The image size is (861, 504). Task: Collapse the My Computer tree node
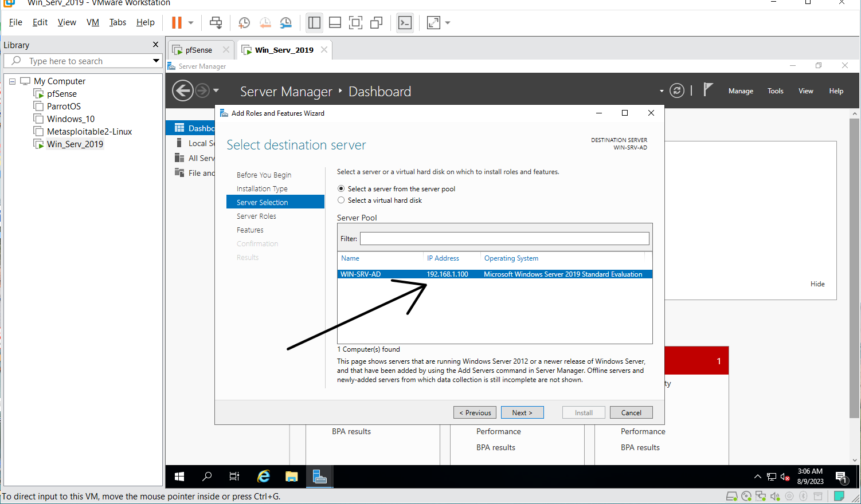pyautogui.click(x=12, y=81)
